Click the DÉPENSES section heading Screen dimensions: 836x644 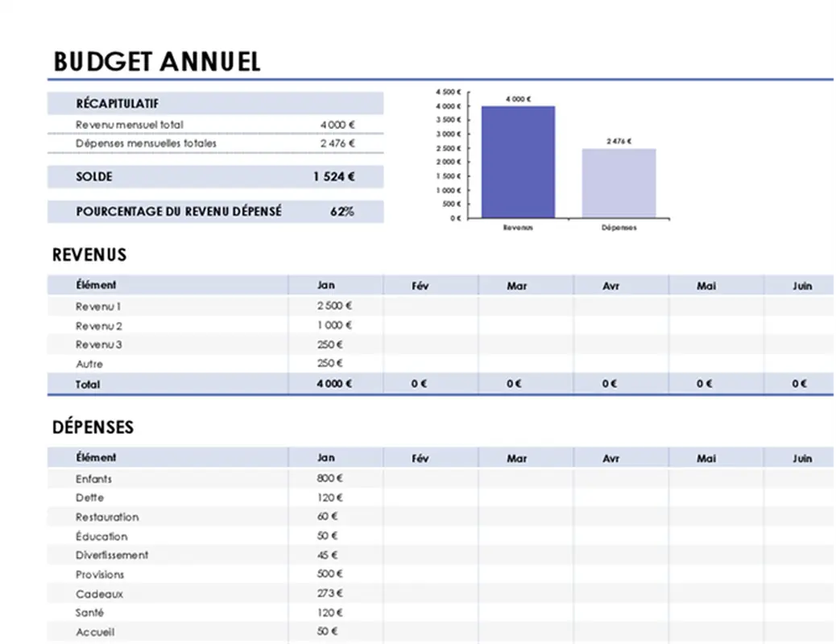[x=93, y=427]
